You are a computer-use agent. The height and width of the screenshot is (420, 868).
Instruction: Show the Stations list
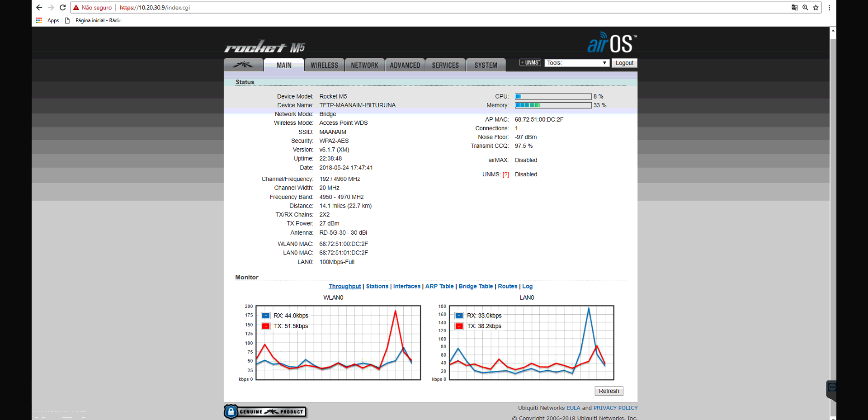[377, 286]
